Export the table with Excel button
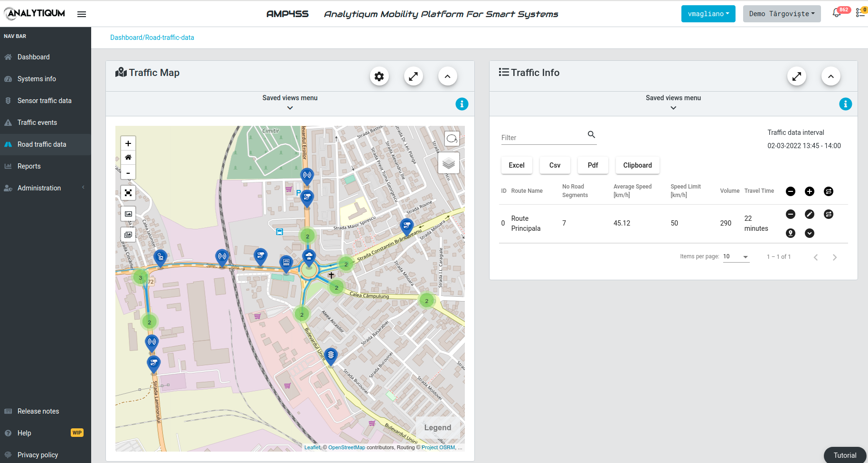Screen dimensions: 868x463 click(x=516, y=165)
